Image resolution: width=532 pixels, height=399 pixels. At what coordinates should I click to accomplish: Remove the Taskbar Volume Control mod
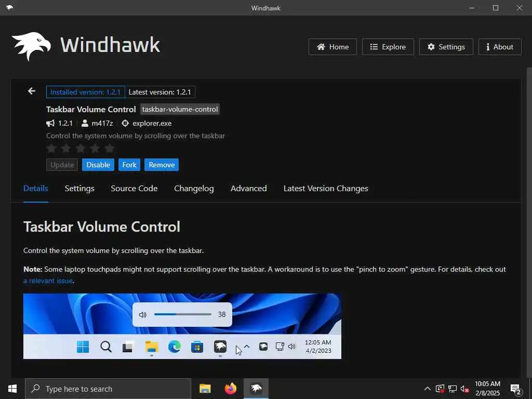click(x=162, y=165)
